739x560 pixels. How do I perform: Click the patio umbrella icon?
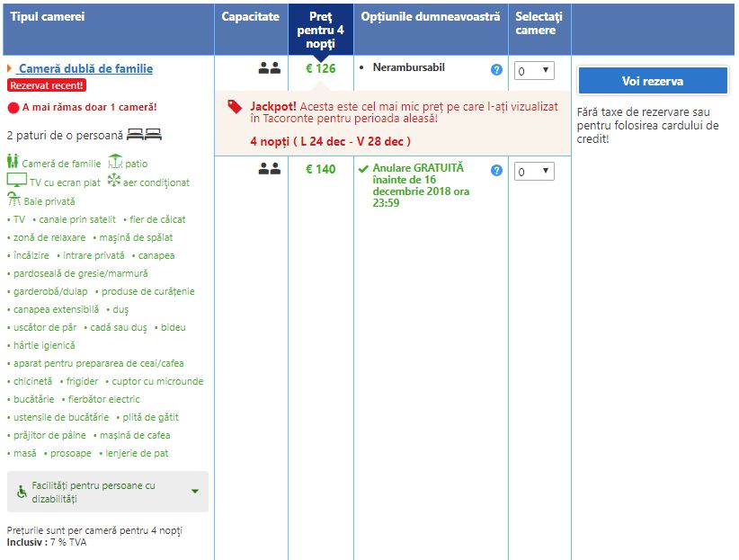tap(114, 163)
